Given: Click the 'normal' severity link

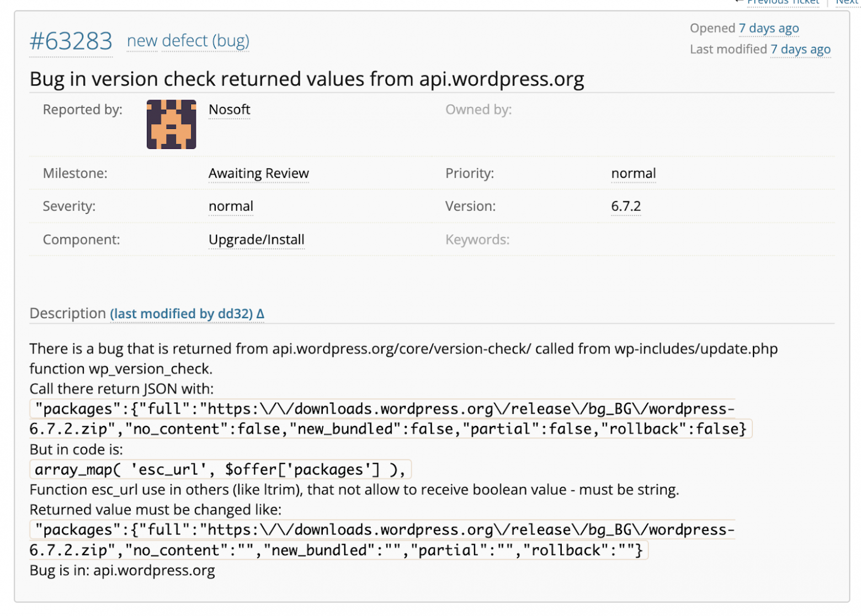Looking at the screenshot, I should (231, 206).
